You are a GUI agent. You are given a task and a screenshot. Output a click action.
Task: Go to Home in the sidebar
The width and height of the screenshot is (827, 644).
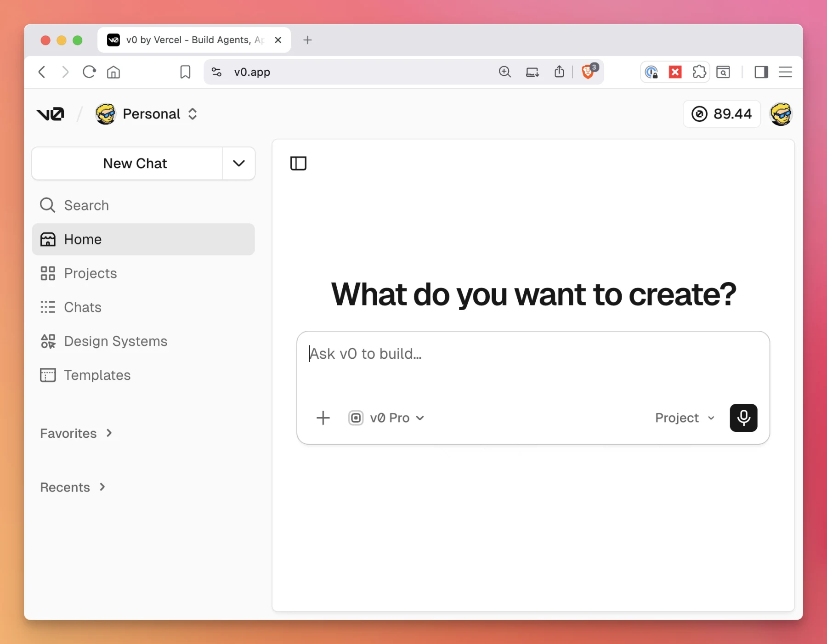tap(143, 239)
